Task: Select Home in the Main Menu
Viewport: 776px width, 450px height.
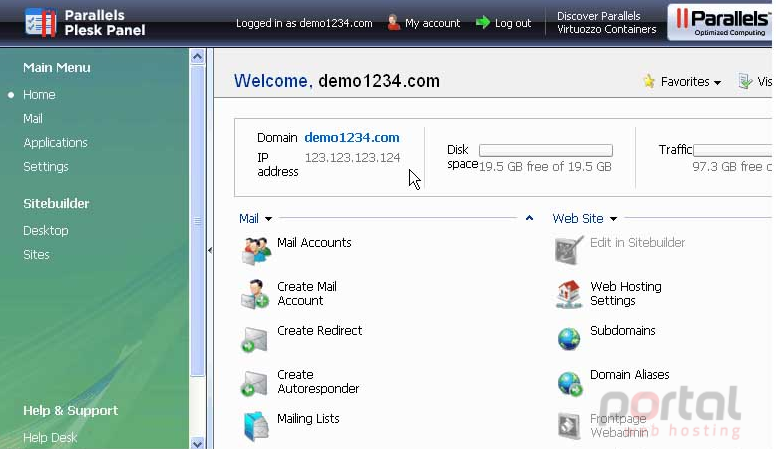Action: pyautogui.click(x=39, y=95)
